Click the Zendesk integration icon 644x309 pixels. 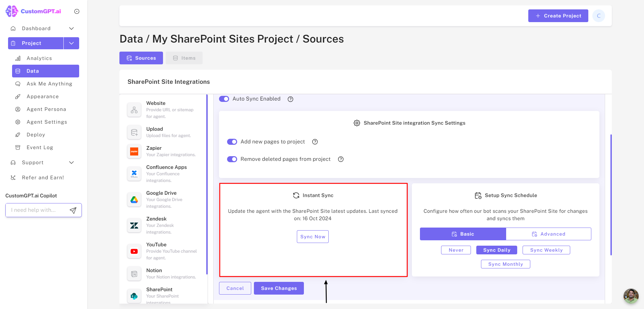(134, 226)
